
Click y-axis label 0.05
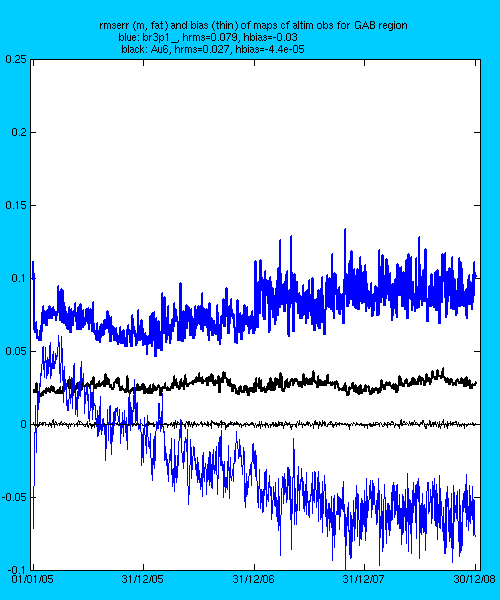pyautogui.click(x=16, y=351)
